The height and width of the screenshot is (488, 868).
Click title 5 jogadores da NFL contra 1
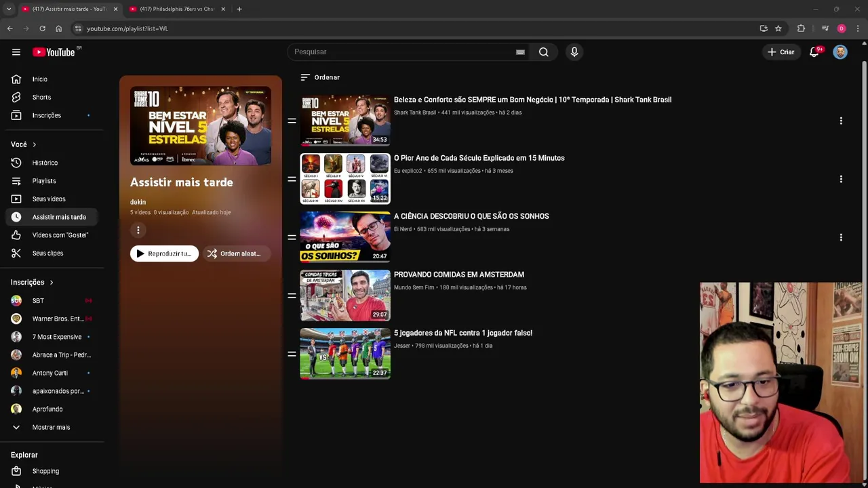pos(463,333)
